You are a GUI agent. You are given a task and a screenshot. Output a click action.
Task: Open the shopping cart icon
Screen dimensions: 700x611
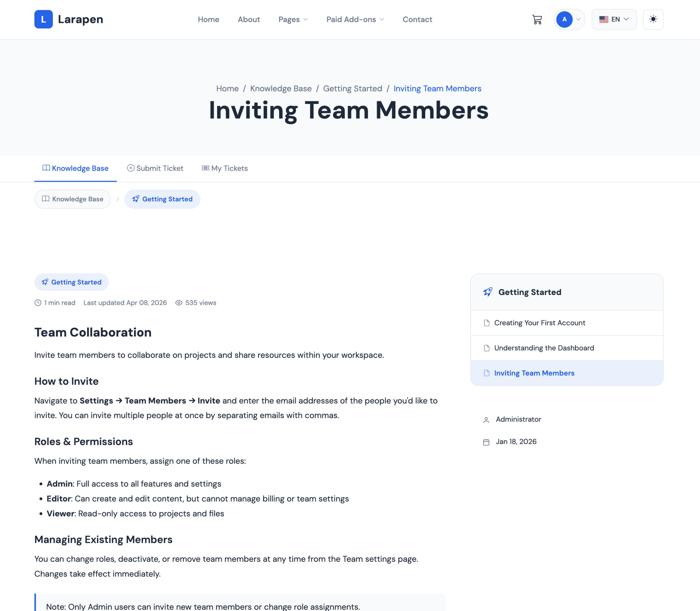tap(537, 19)
